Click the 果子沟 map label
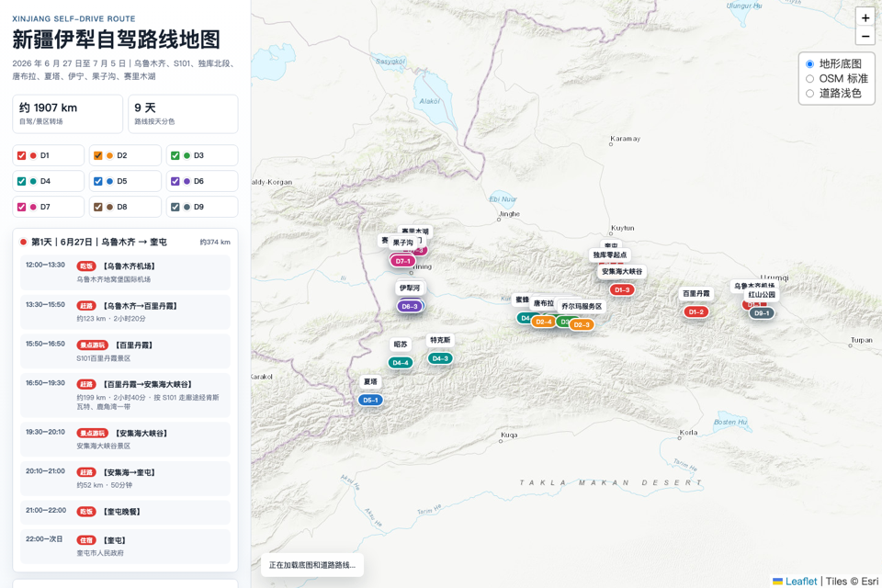Viewport: 882px width, 588px height. point(402,243)
